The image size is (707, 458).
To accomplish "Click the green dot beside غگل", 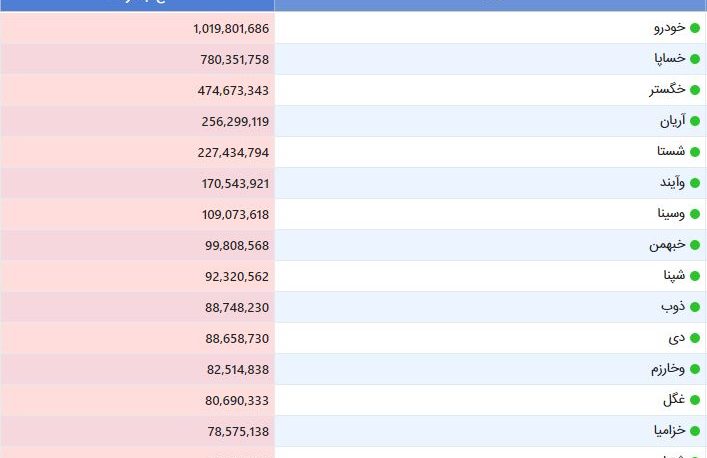I will tap(695, 400).
